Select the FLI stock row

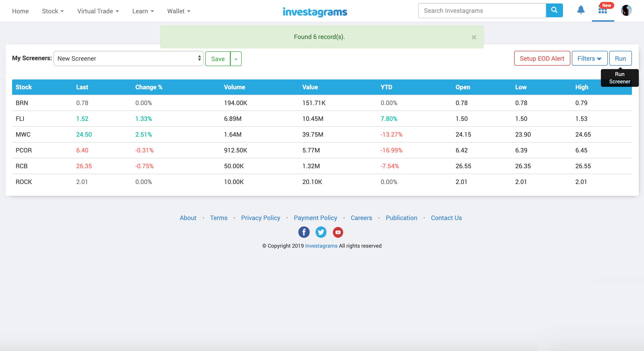click(x=322, y=119)
